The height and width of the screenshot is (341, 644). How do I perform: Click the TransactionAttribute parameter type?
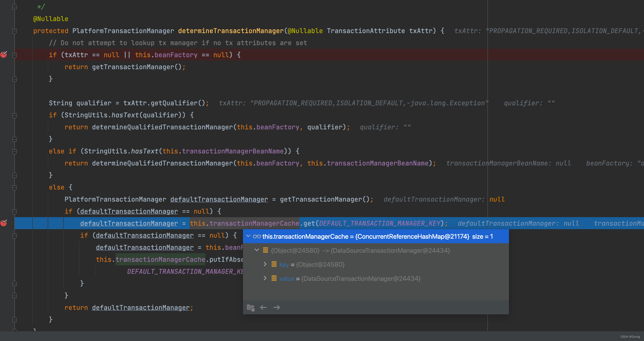[x=366, y=31]
